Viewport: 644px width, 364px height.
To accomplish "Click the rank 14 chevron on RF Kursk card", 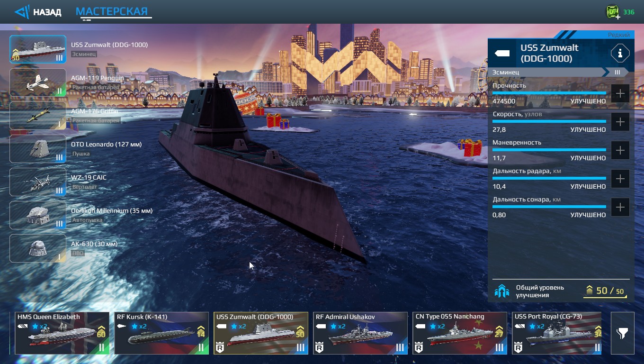I will (x=200, y=332).
